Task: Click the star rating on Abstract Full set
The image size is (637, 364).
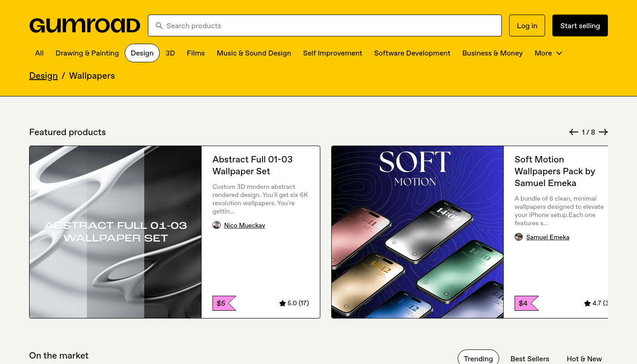Action: pyautogui.click(x=294, y=303)
